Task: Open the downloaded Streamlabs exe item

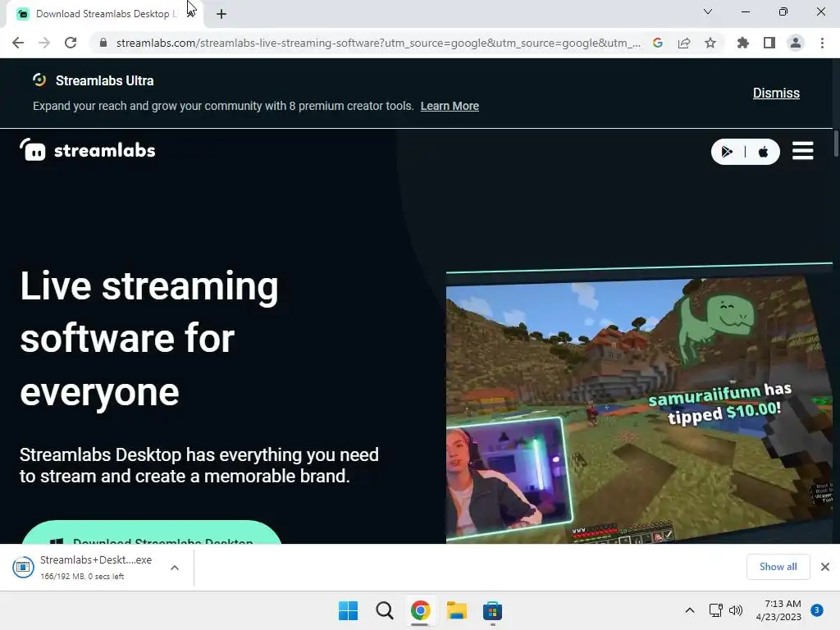Action: 96,567
